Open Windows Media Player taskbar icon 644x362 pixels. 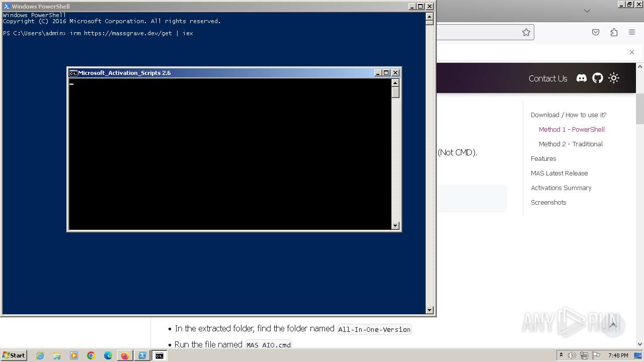[74, 355]
